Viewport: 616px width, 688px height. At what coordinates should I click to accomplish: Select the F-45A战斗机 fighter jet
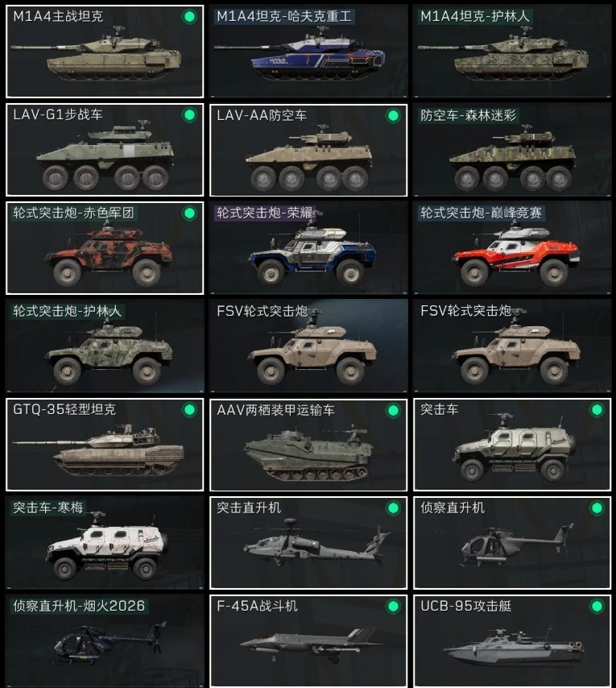point(308,641)
